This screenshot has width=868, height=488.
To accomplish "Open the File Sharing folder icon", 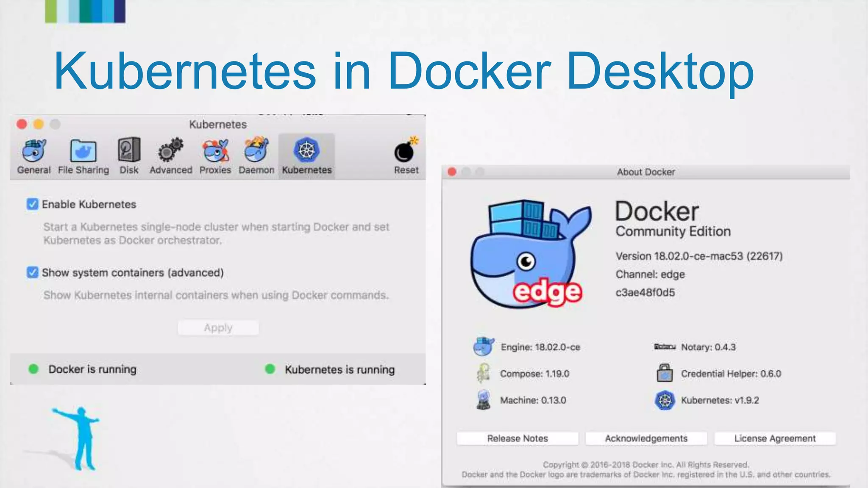I will point(83,150).
